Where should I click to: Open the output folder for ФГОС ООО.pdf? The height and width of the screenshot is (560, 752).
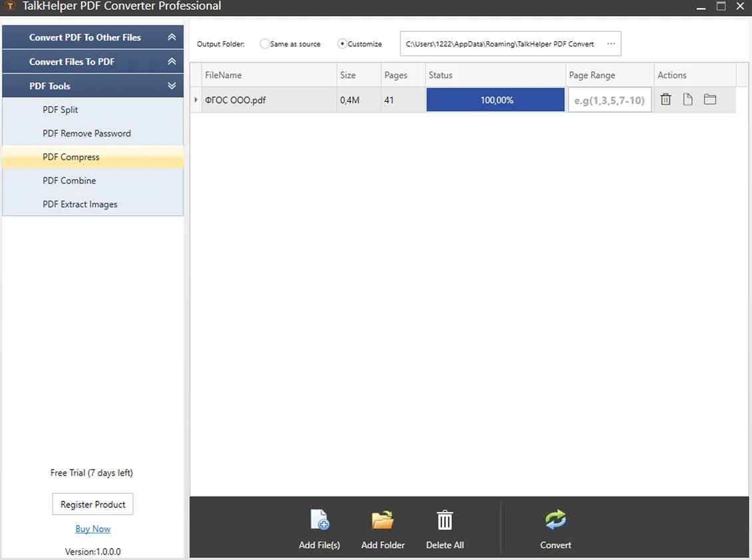tap(710, 99)
